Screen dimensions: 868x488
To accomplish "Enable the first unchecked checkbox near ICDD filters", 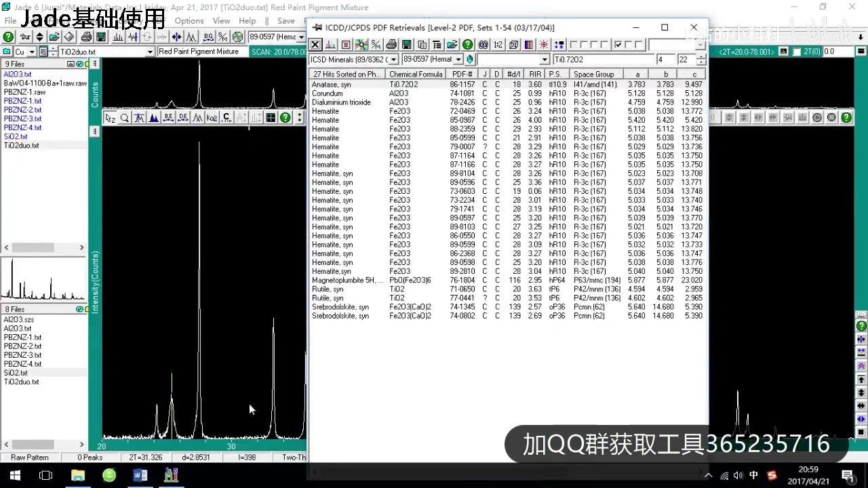I will click(x=572, y=43).
